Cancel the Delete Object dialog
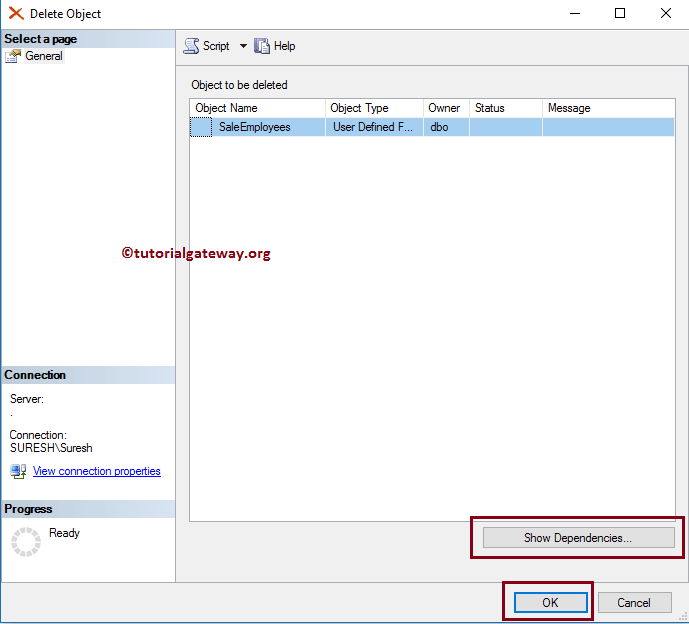Viewport: 689px width, 624px height. click(634, 602)
